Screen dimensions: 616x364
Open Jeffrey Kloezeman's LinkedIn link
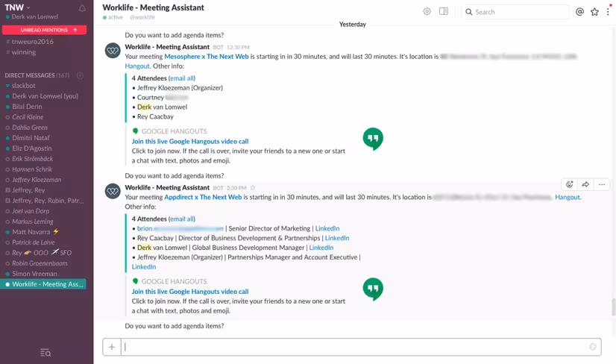[x=144, y=266]
